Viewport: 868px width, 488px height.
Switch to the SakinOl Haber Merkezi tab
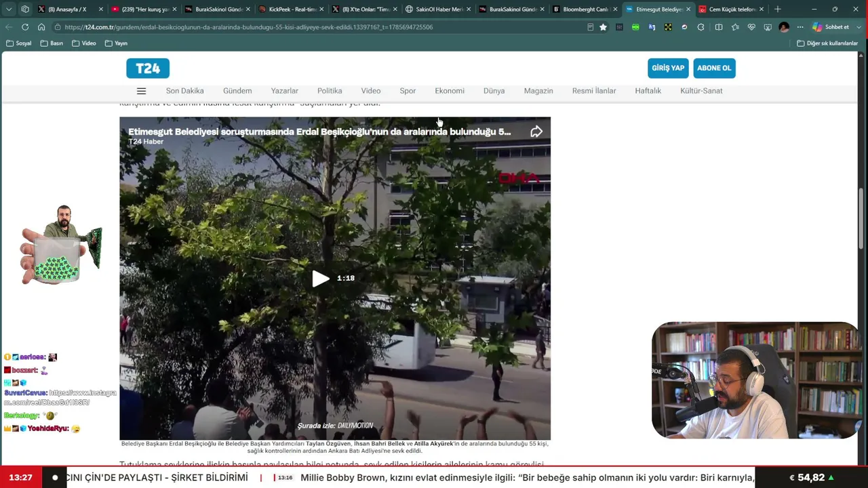(438, 9)
